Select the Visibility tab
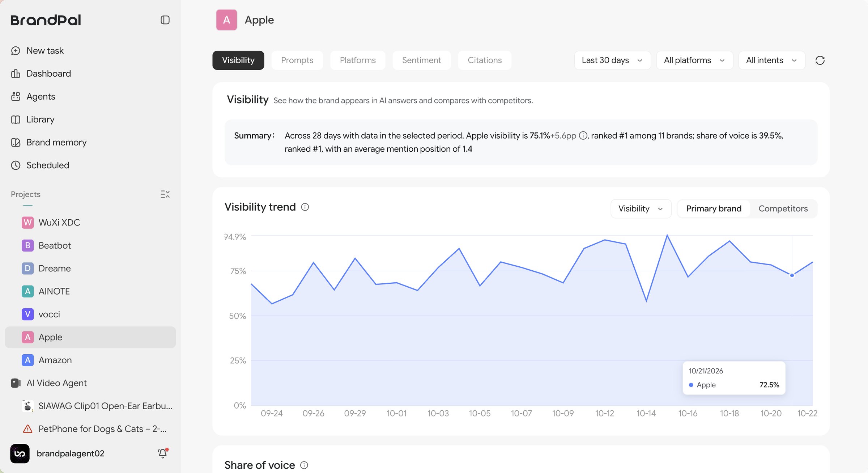The width and height of the screenshot is (868, 473). tap(238, 60)
